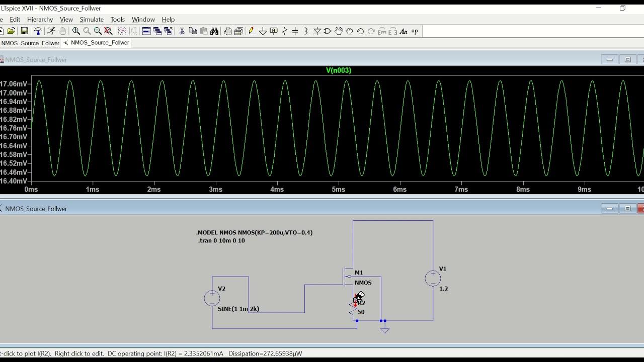Click the M1 NMOS transistor symbol
The image size is (644, 362).
tap(348, 277)
